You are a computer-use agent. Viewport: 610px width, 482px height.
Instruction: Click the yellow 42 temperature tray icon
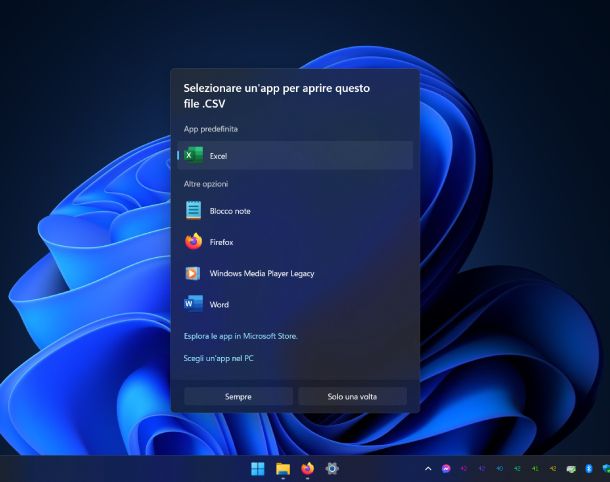(x=553, y=468)
